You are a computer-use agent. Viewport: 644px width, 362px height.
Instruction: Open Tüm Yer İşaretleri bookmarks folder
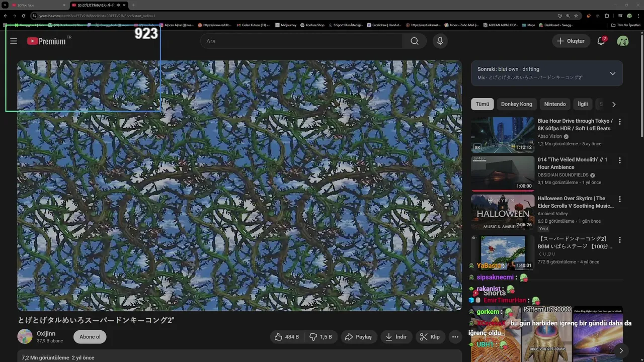point(626,25)
